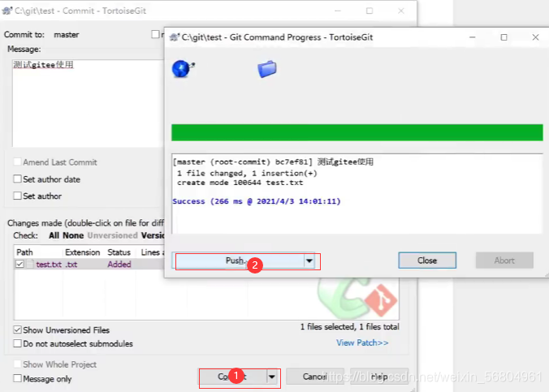Enable Do not autoselect submodules
The width and height of the screenshot is (549, 392).
click(18, 343)
